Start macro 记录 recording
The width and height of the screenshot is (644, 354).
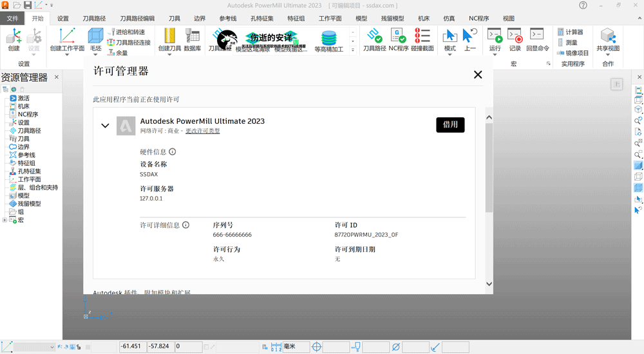[x=515, y=40]
